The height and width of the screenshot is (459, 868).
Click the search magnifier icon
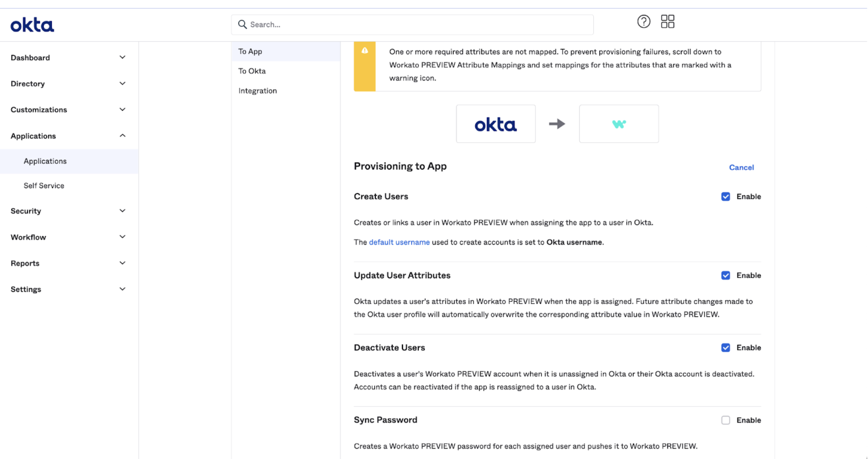(242, 25)
